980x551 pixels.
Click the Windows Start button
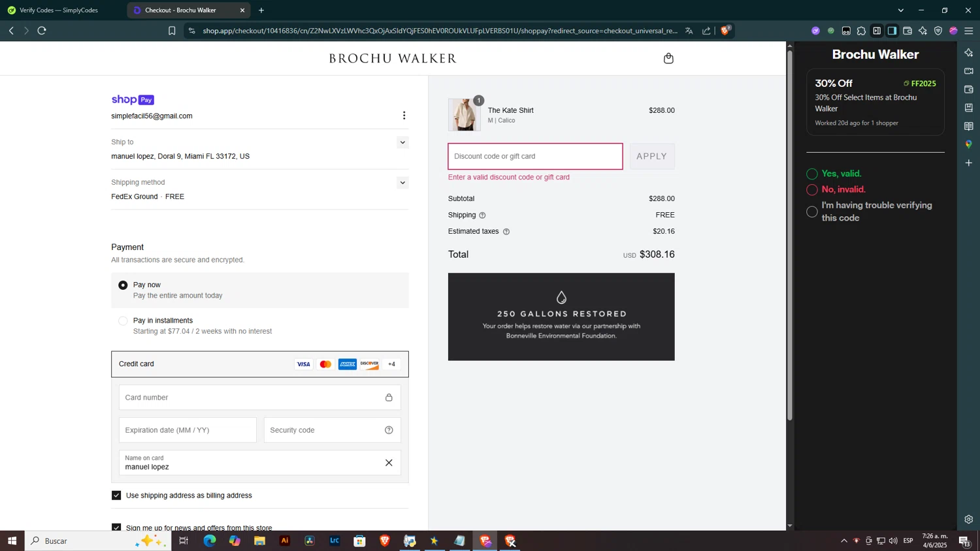[12, 541]
